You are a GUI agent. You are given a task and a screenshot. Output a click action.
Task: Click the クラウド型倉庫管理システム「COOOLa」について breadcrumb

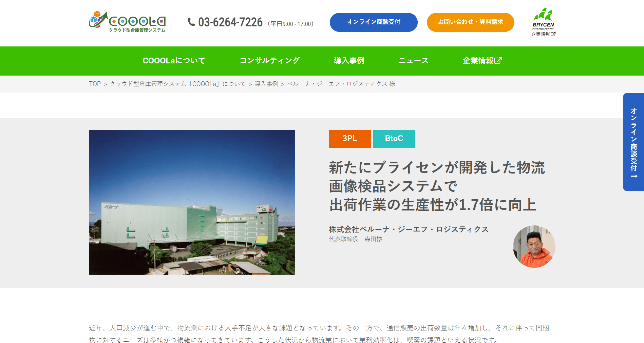(x=178, y=84)
